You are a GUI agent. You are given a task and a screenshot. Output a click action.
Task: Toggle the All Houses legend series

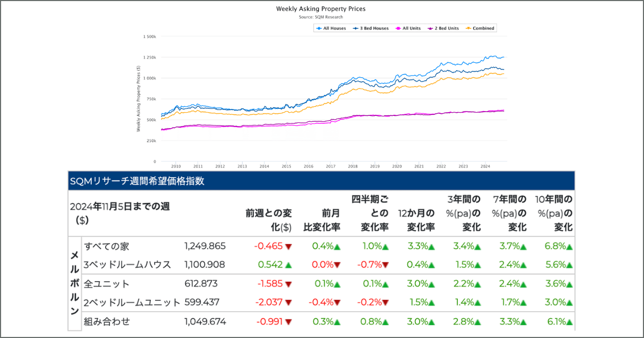(331, 28)
